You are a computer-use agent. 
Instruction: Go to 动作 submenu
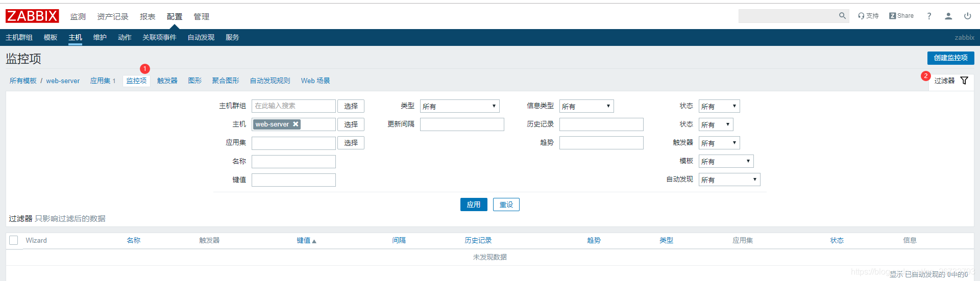[125, 37]
